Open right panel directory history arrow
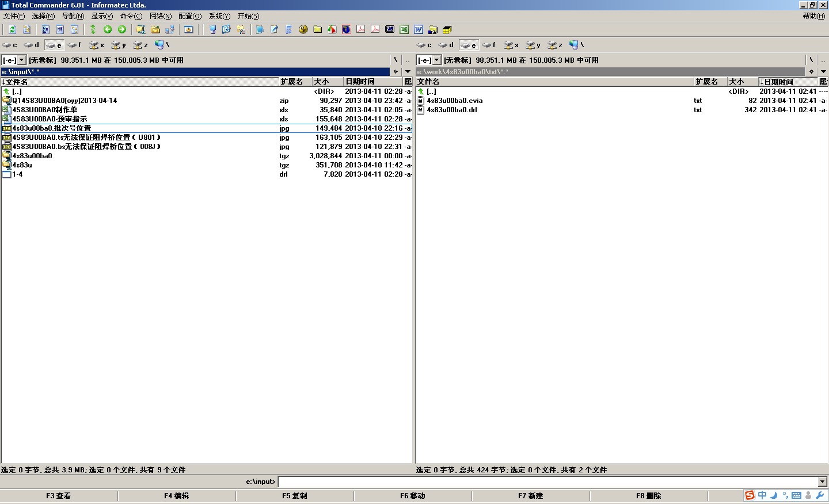This screenshot has width=829, height=504. point(823,72)
